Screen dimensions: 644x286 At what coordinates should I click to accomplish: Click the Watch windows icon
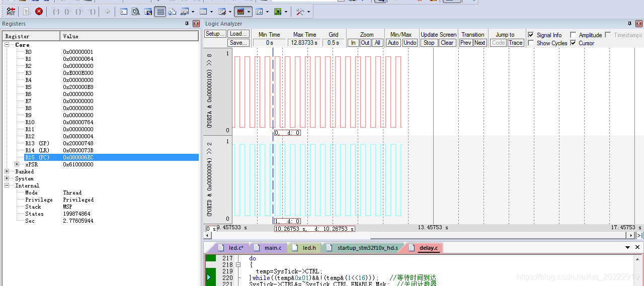click(x=185, y=12)
